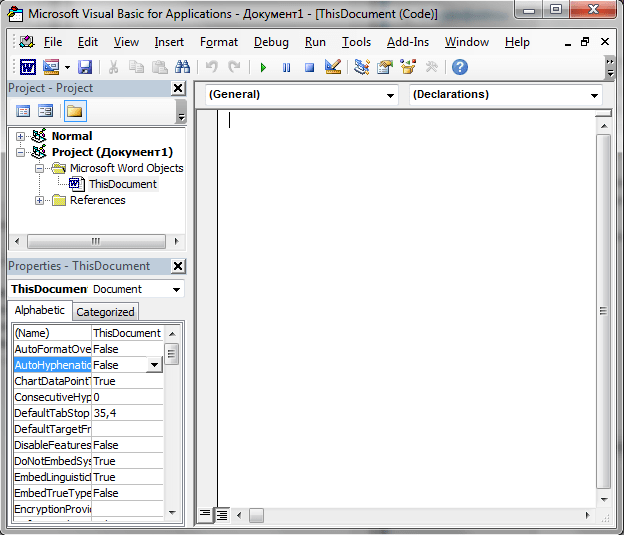Open the Add-Ins menu
624x535 pixels.
coord(408,42)
